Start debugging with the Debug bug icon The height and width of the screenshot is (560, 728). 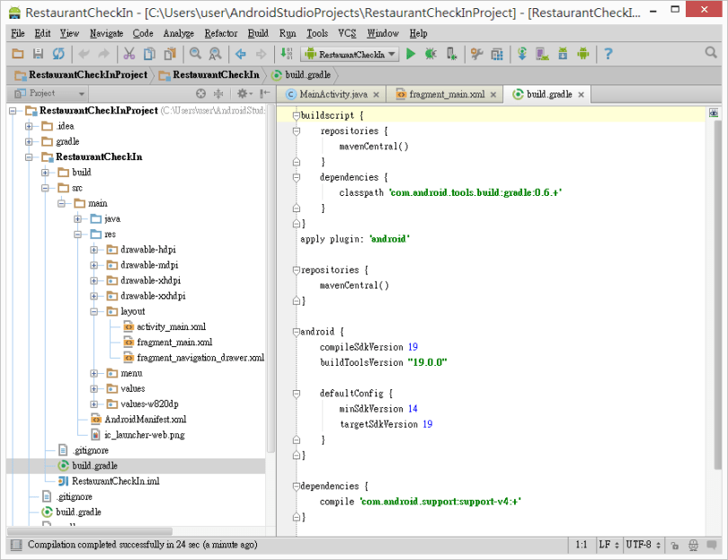(x=431, y=55)
